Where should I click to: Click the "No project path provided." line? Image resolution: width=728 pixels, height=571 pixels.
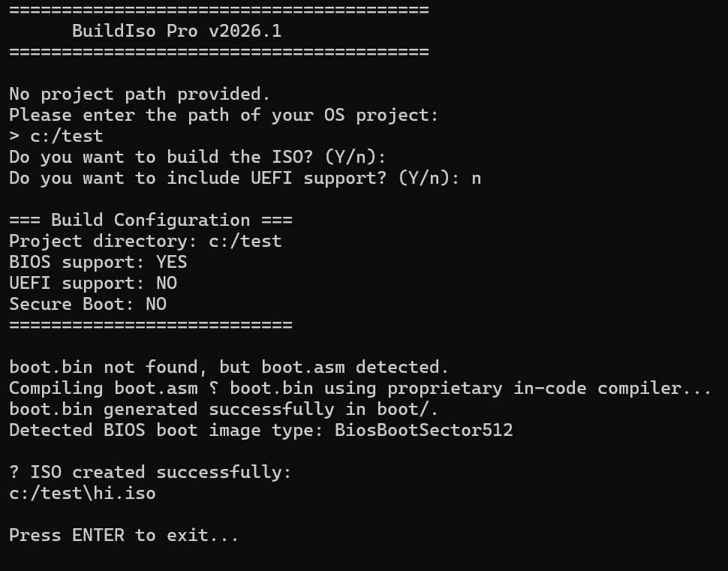[x=140, y=94]
